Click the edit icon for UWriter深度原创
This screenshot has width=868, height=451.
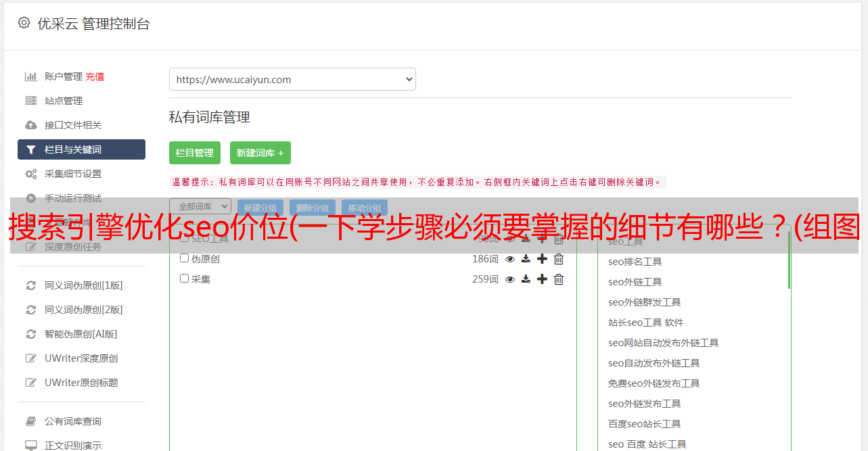[30, 358]
